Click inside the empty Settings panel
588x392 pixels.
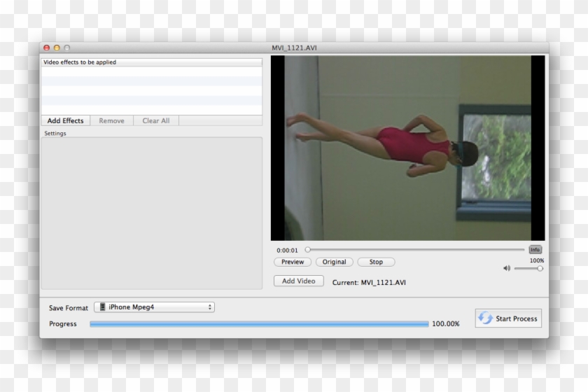click(151, 213)
